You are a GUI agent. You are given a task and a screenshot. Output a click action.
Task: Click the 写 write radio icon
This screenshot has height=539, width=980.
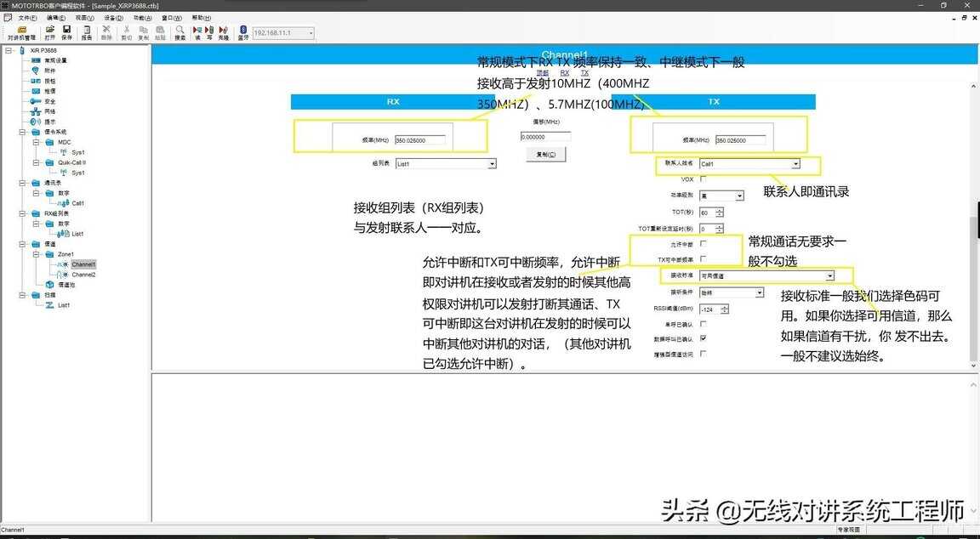tap(209, 32)
